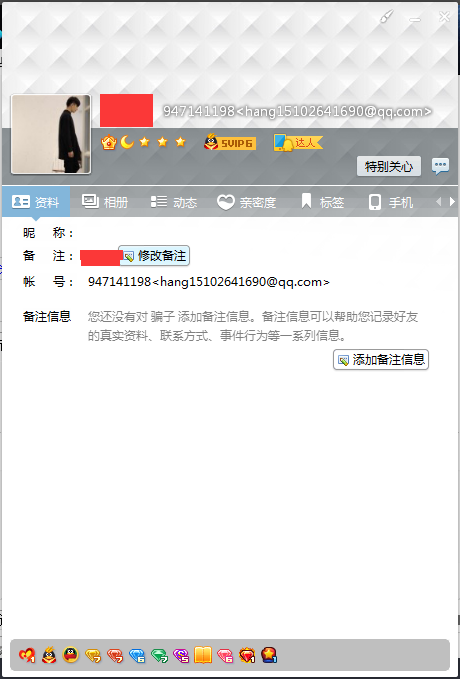Click the crown level icon
The image size is (460, 679).
tap(109, 142)
